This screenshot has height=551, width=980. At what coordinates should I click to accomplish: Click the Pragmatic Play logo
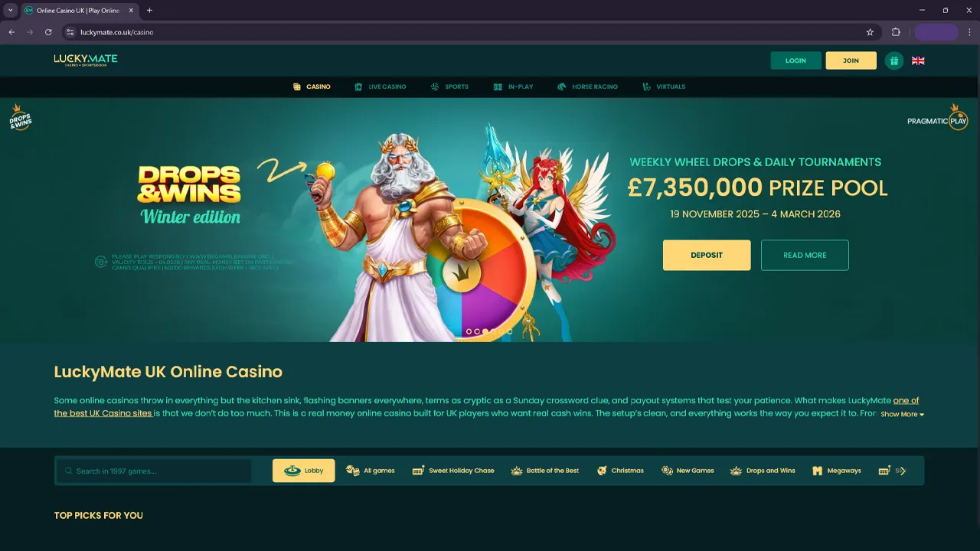click(x=938, y=118)
